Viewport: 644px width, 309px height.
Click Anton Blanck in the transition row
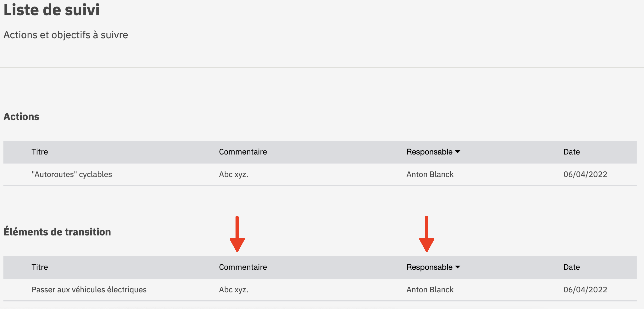[x=430, y=290]
